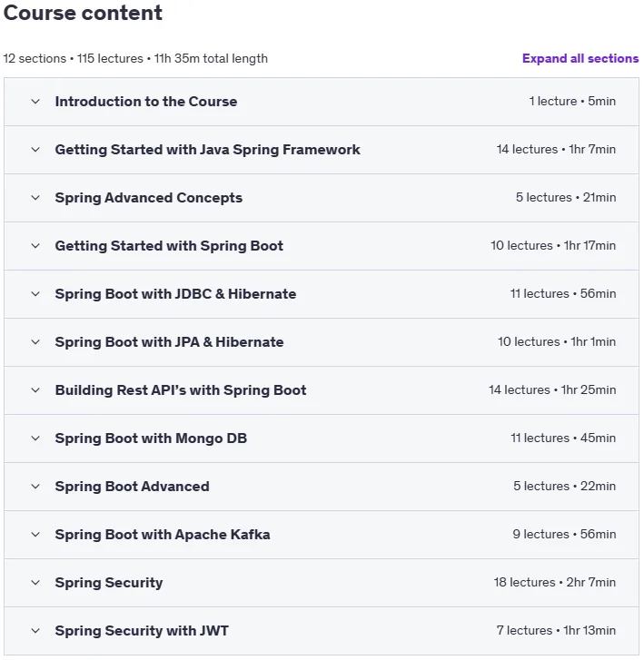Click chevron beside Spring Advanced Concepts

pos(35,198)
